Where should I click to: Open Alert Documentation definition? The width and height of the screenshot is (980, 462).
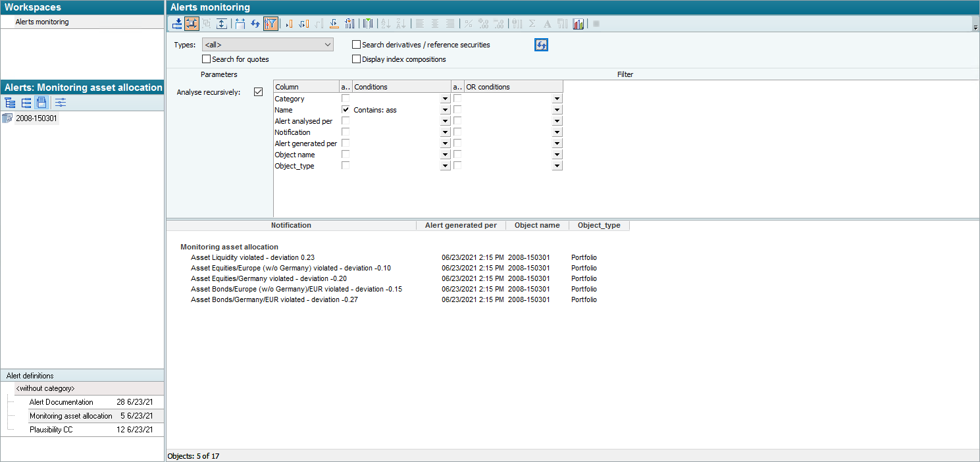pyautogui.click(x=61, y=402)
